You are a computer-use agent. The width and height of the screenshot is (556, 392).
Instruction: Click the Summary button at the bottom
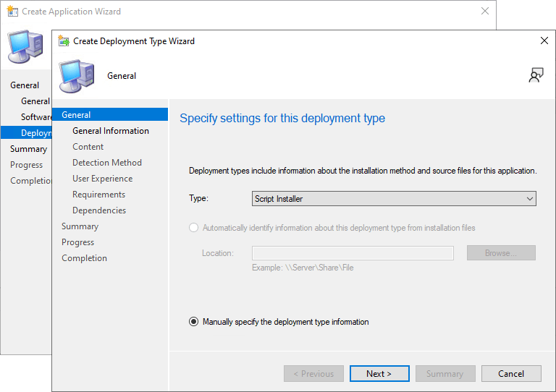click(x=445, y=374)
